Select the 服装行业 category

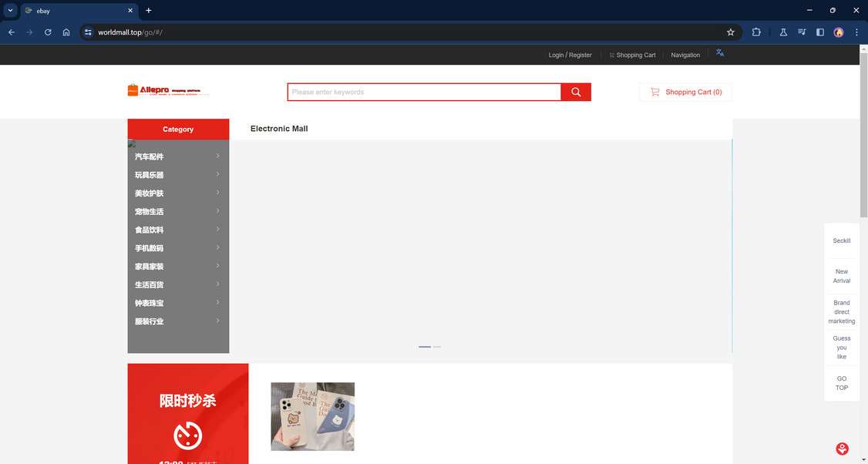tap(150, 321)
